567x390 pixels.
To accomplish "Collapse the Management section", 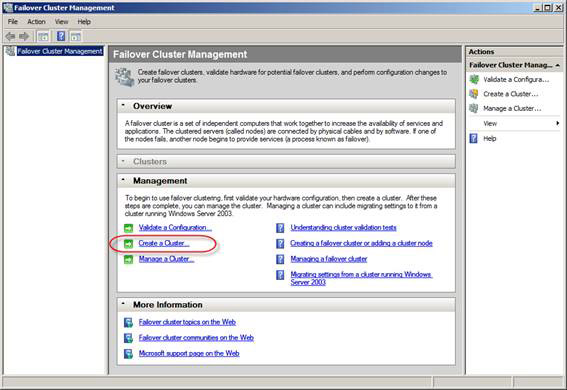I will (x=123, y=179).
